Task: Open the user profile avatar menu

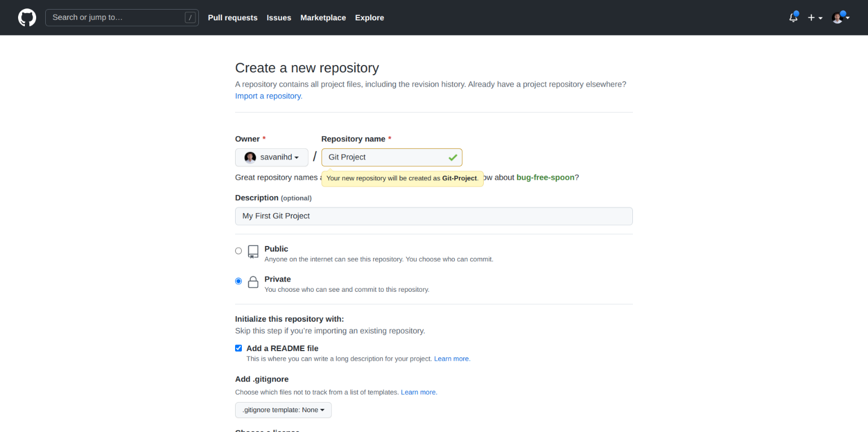Action: (840, 18)
